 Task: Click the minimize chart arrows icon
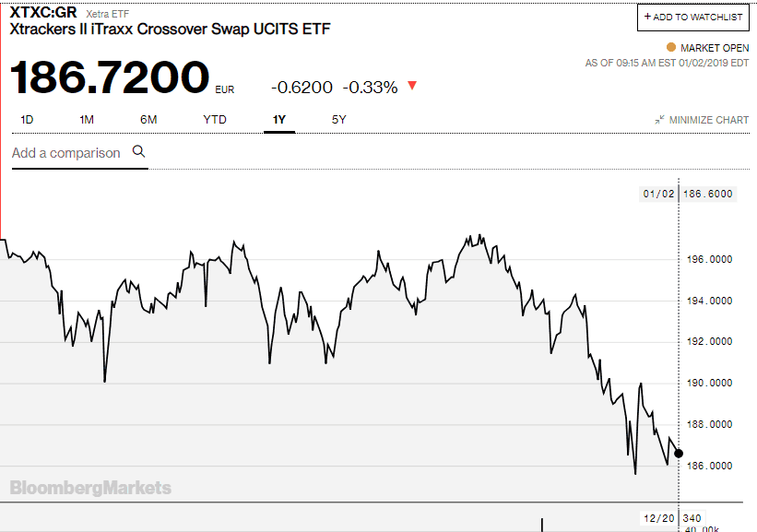[x=659, y=120]
